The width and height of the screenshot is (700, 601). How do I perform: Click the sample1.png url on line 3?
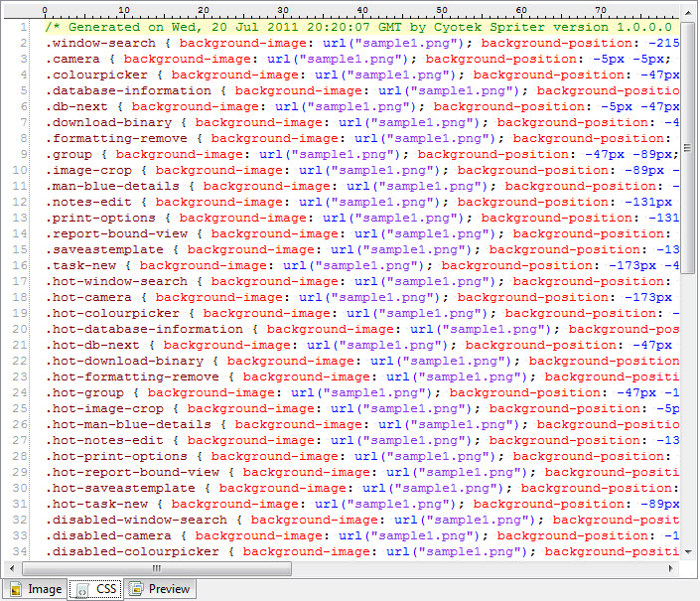tap(338, 59)
